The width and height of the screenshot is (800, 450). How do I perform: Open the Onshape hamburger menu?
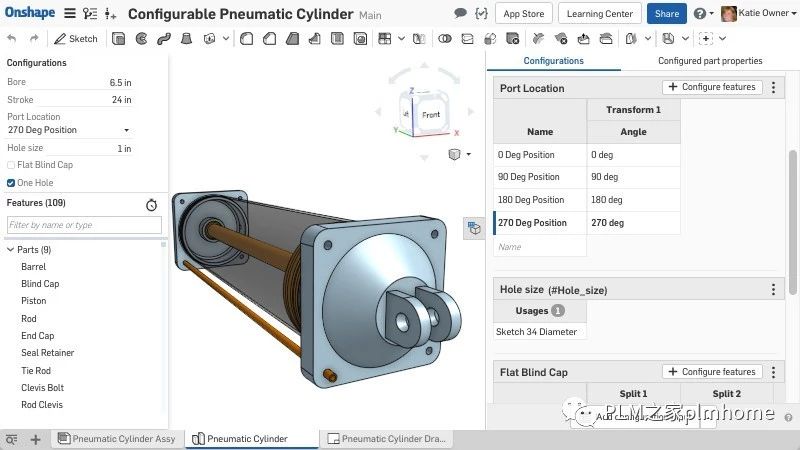[70, 13]
